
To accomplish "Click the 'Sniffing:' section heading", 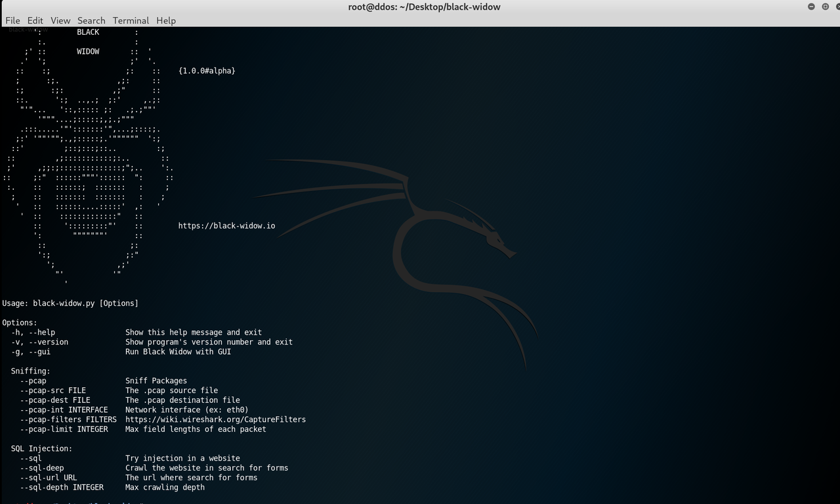I will coord(30,371).
